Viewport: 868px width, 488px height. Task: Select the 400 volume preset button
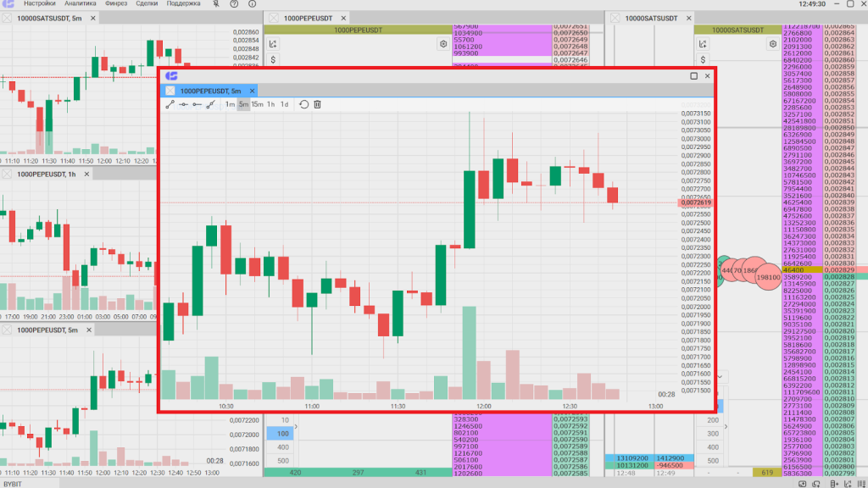[284, 446]
